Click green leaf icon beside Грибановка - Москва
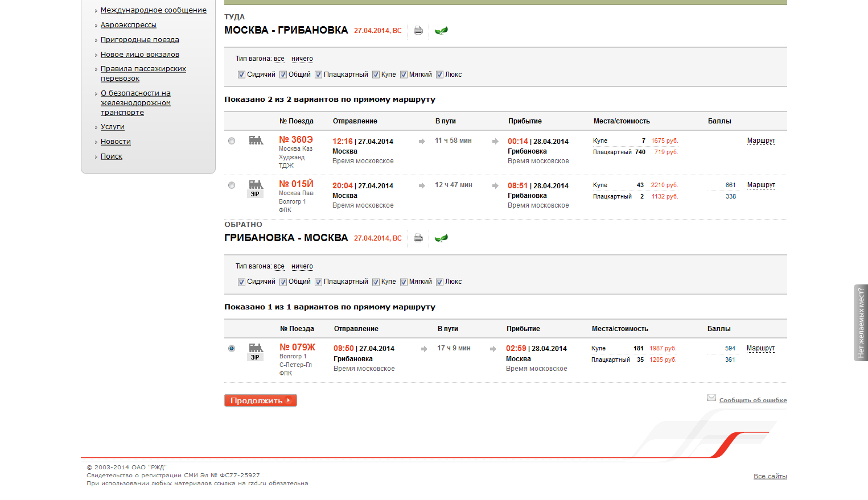The image size is (868, 500). pos(441,238)
